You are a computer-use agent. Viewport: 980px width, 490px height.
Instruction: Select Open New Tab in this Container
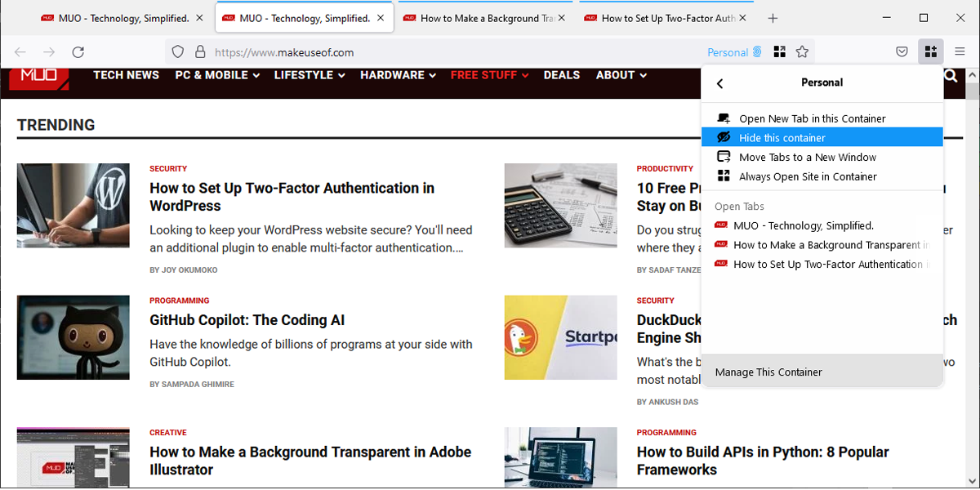822,118
